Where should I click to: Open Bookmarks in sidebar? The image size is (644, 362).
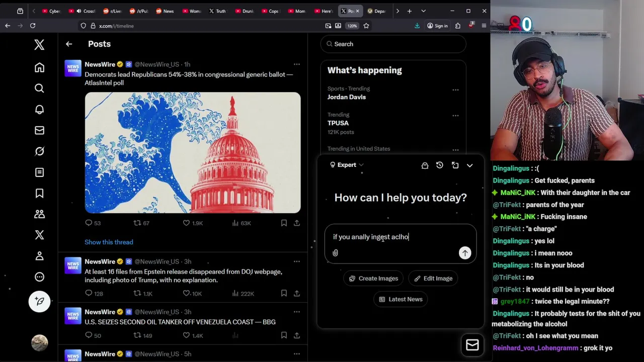point(39,194)
